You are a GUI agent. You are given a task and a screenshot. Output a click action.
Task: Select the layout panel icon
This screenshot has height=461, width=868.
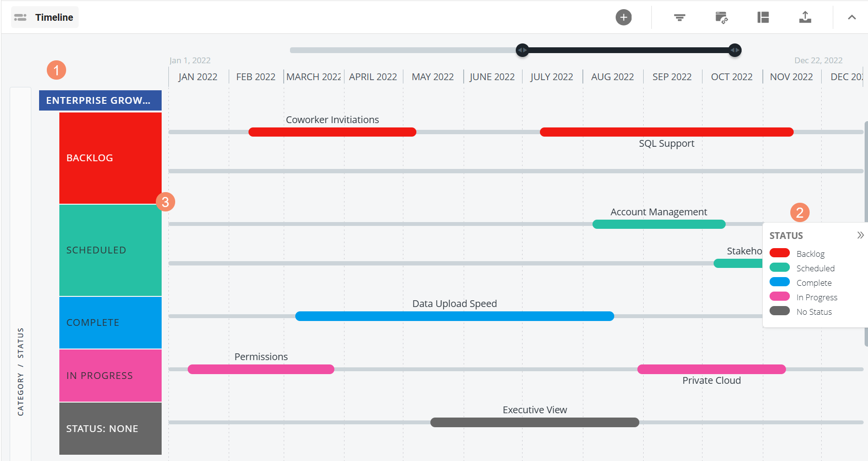click(x=763, y=17)
